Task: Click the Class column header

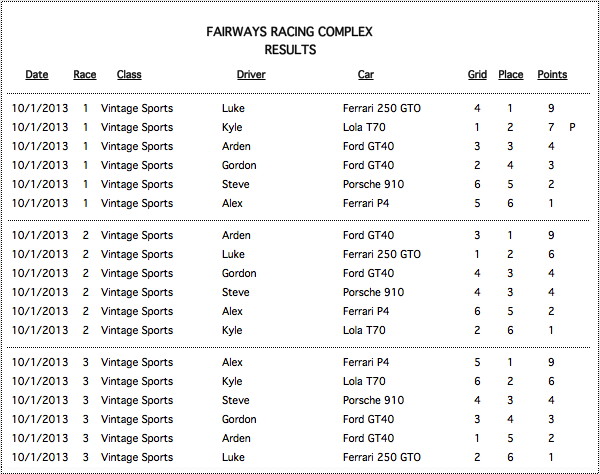Action: click(129, 75)
